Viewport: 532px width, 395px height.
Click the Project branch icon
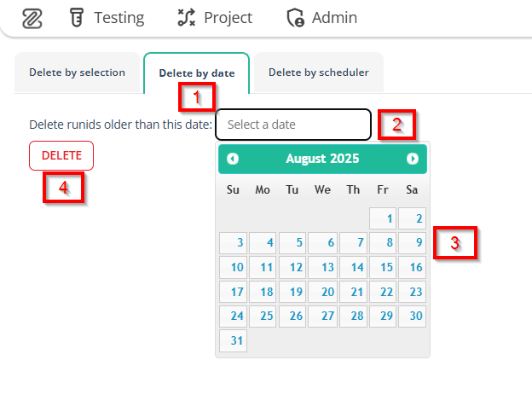point(186,17)
